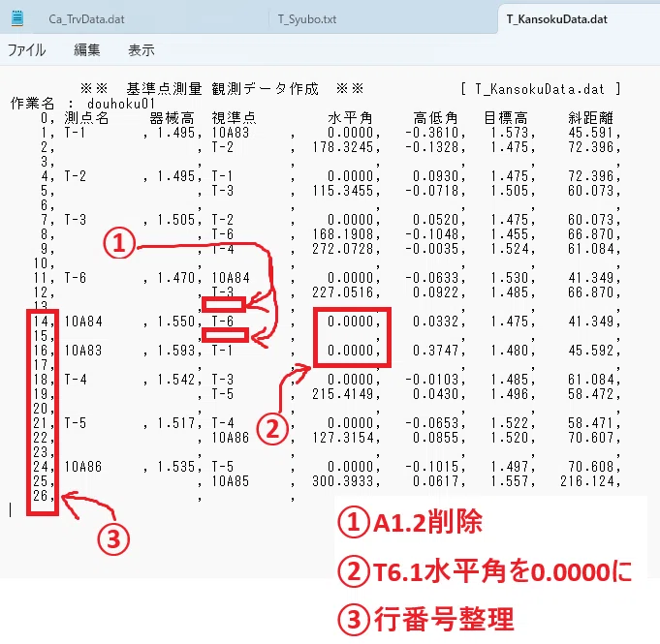Click the slope distance '216.124'
This screenshot has width=660, height=644.
coord(586,481)
